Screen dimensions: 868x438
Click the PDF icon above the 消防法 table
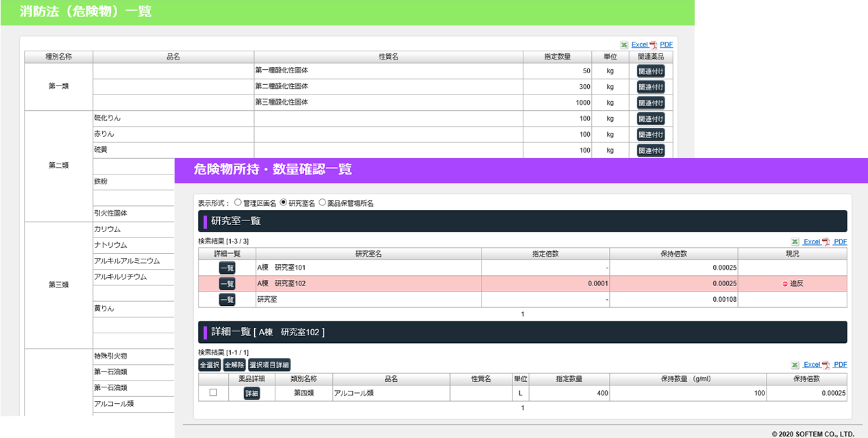(654, 44)
